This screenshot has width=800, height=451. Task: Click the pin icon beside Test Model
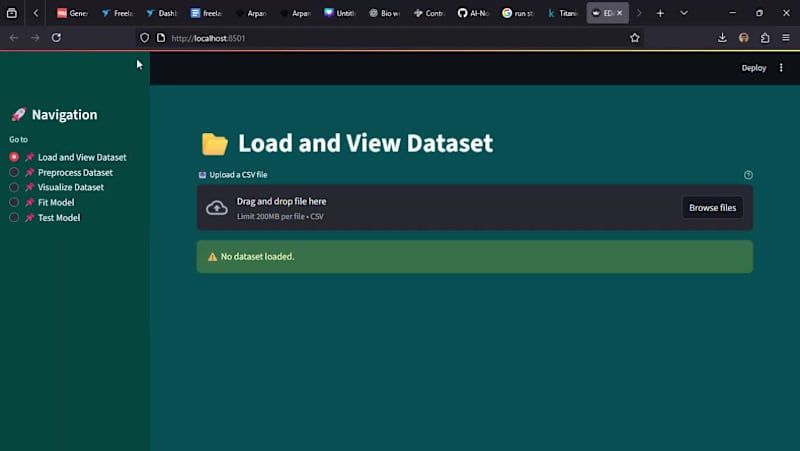pos(30,218)
